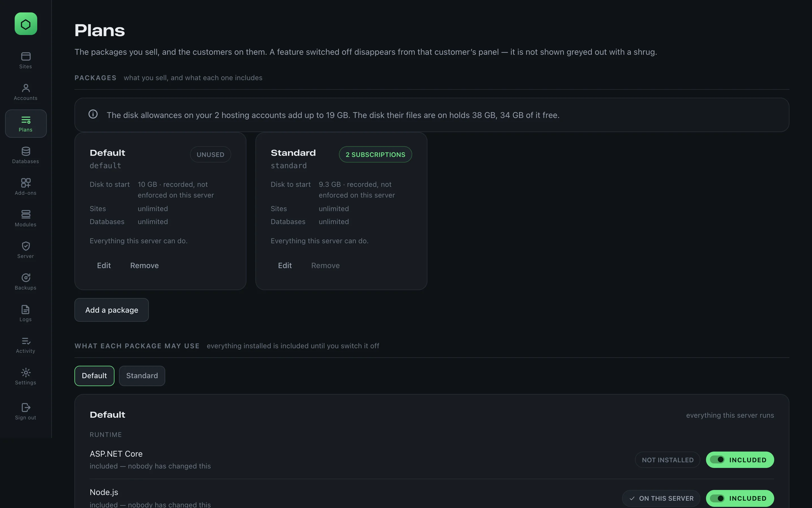Click the info icon in disk allowance notice
This screenshot has height=508, width=812.
pos(93,114)
